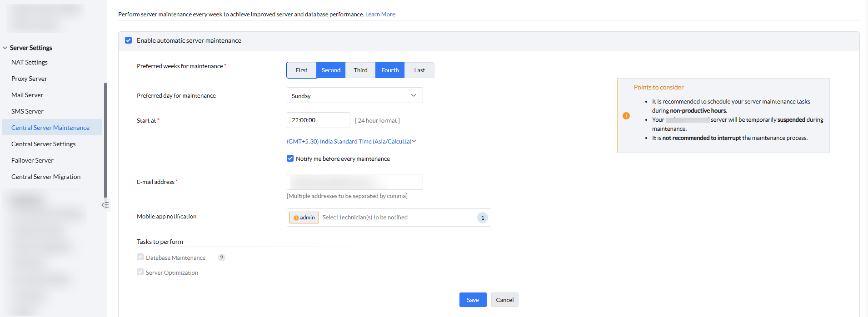Uncheck Notify me before every maintenance
868x317 pixels.
click(x=290, y=158)
